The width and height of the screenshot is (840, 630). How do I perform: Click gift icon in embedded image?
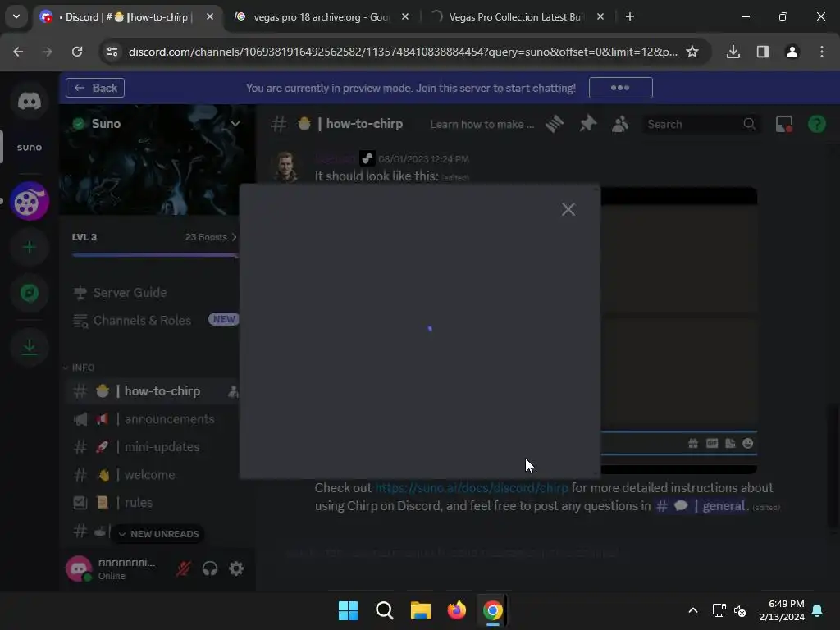(693, 443)
